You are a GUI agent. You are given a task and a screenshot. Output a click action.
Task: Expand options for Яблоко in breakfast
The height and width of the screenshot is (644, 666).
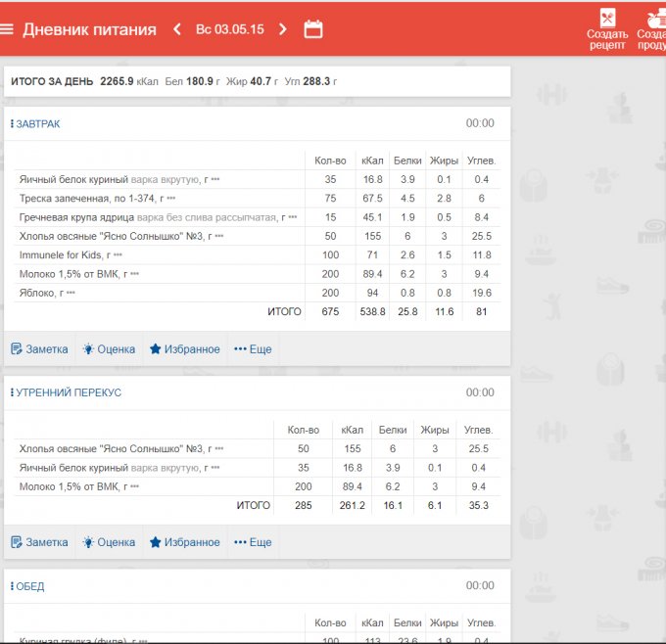coord(71,293)
